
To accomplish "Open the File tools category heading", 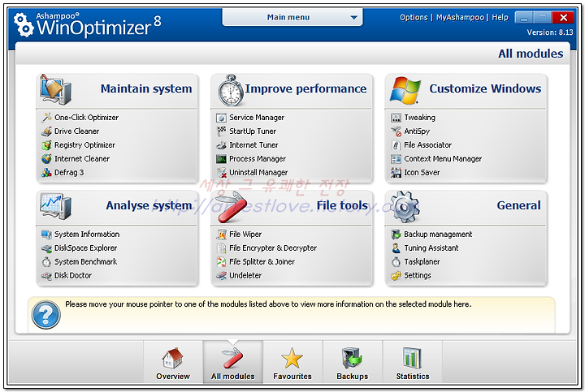I will (x=342, y=205).
